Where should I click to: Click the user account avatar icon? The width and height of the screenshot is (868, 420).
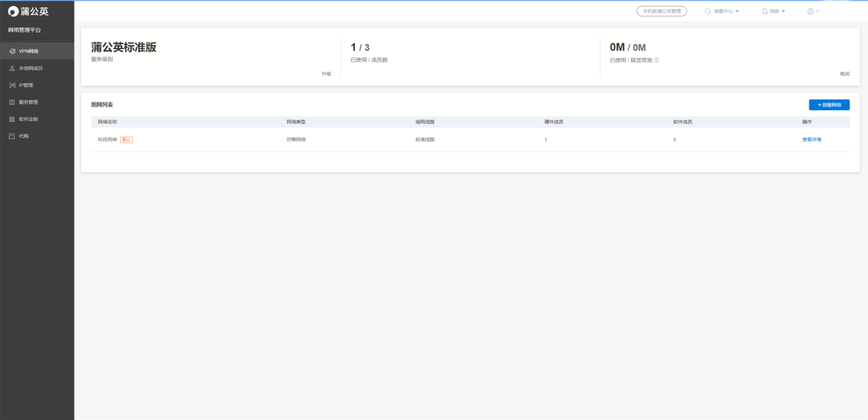[x=810, y=11]
